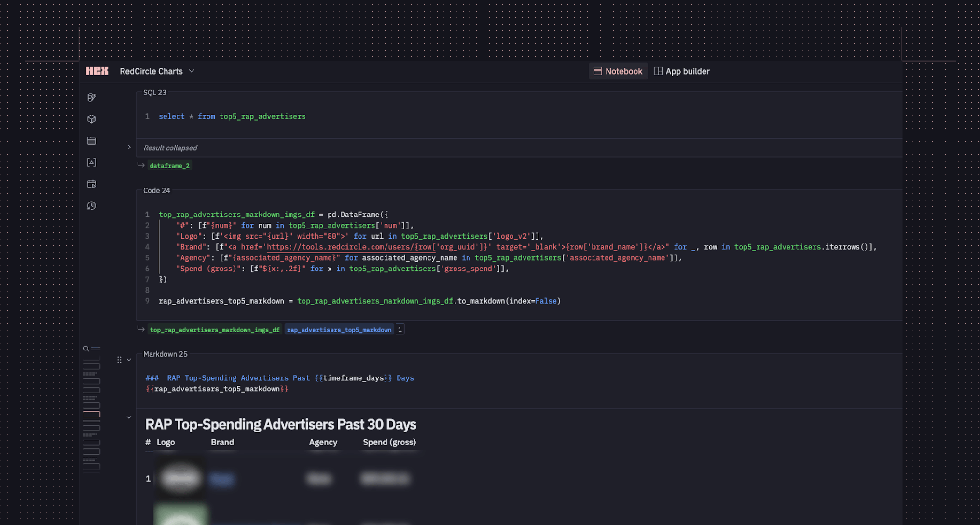
Task: Click the top_rap_advertisers_markdown_imgs_df variable tag
Action: (214, 330)
